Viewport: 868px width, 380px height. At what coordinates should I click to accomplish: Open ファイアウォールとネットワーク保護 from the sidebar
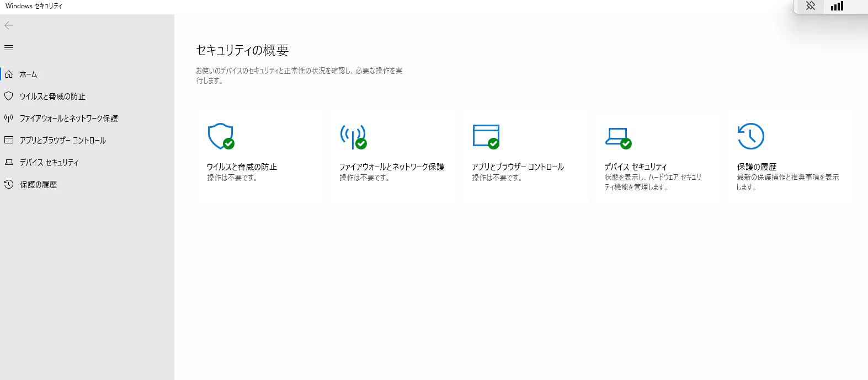[x=69, y=118]
